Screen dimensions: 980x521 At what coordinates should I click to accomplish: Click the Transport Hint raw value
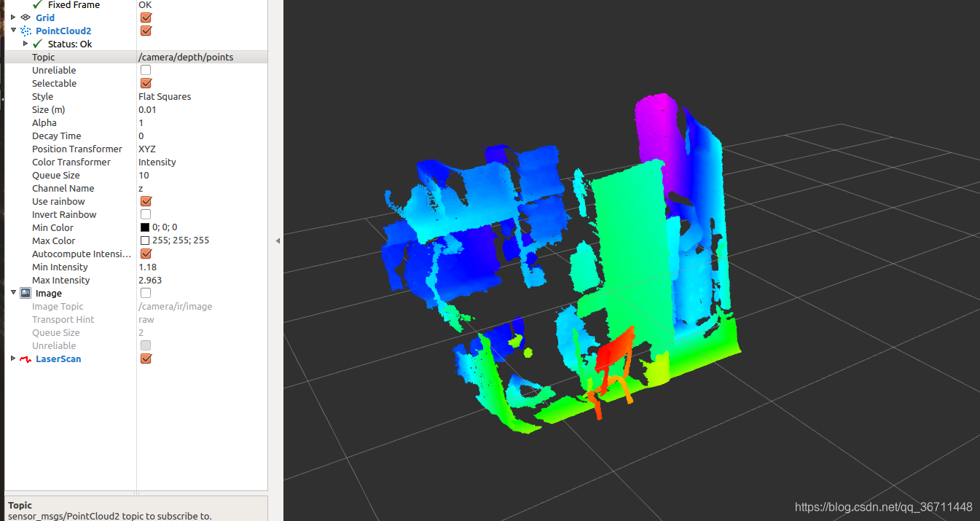[x=146, y=319]
